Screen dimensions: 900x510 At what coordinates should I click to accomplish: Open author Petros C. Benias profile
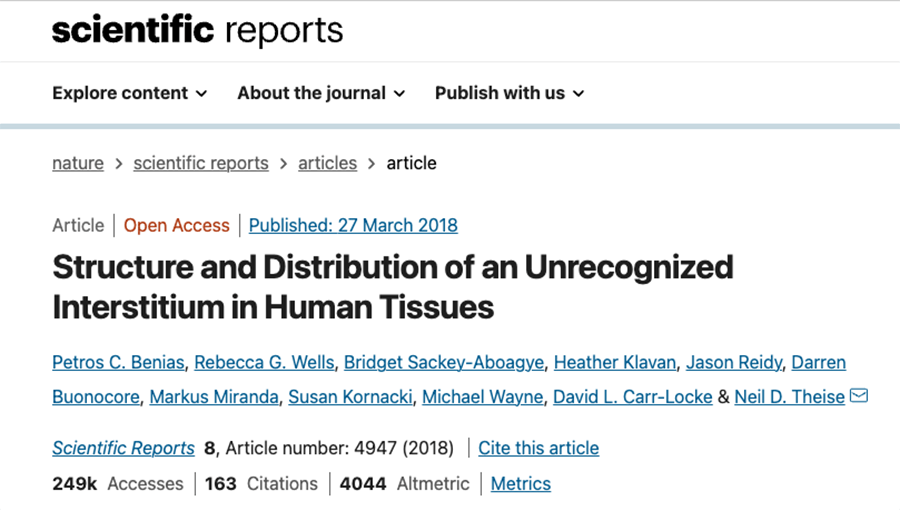click(x=118, y=363)
